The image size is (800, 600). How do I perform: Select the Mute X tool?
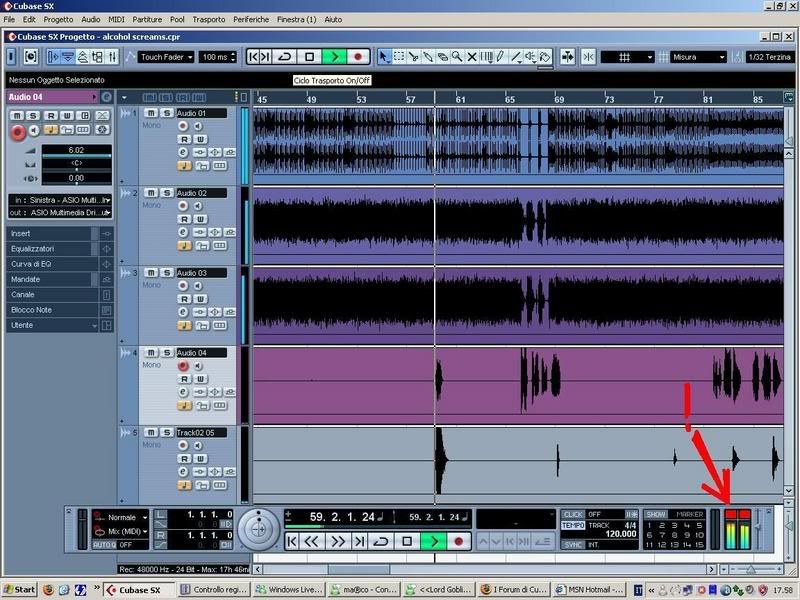pyautogui.click(x=472, y=57)
